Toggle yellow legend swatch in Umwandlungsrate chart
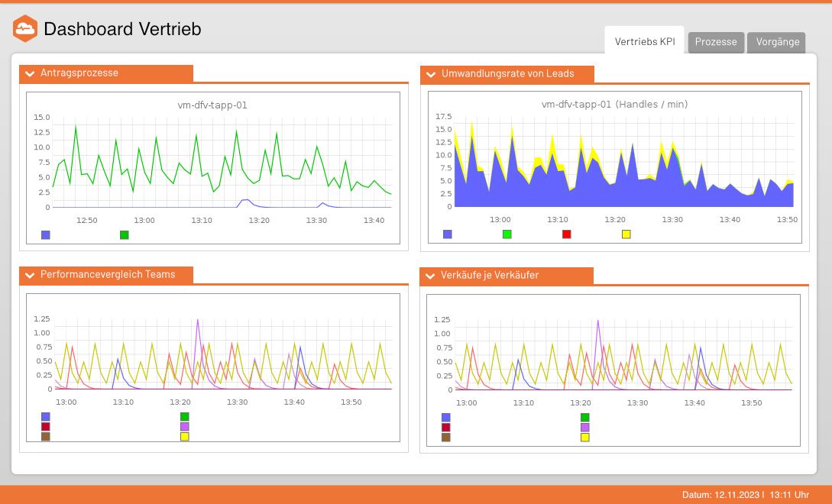Image resolution: width=832 pixels, height=504 pixels. (x=626, y=234)
